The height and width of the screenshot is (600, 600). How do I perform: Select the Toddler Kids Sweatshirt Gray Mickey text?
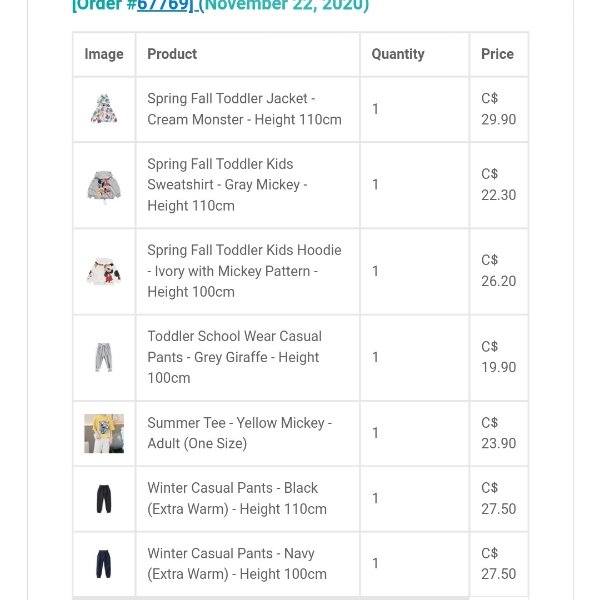tap(227, 185)
